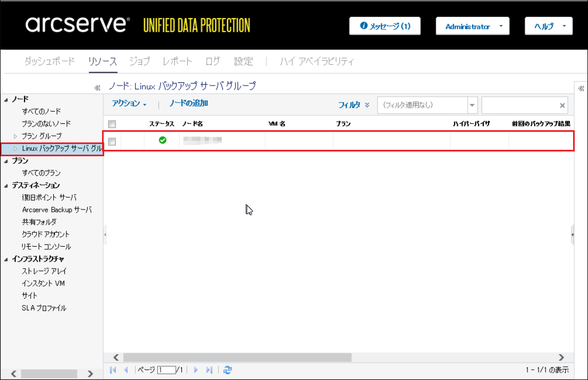
Task: Sort by ノード名 column header
Action: (x=192, y=124)
